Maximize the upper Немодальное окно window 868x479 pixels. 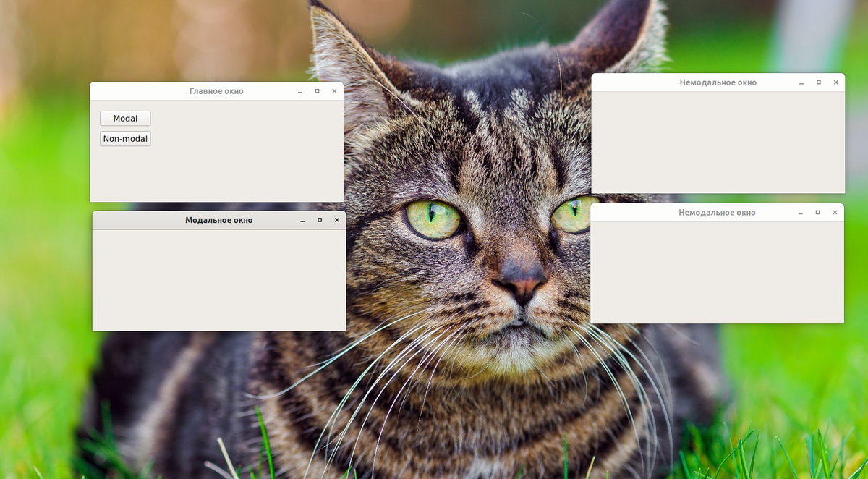[819, 82]
